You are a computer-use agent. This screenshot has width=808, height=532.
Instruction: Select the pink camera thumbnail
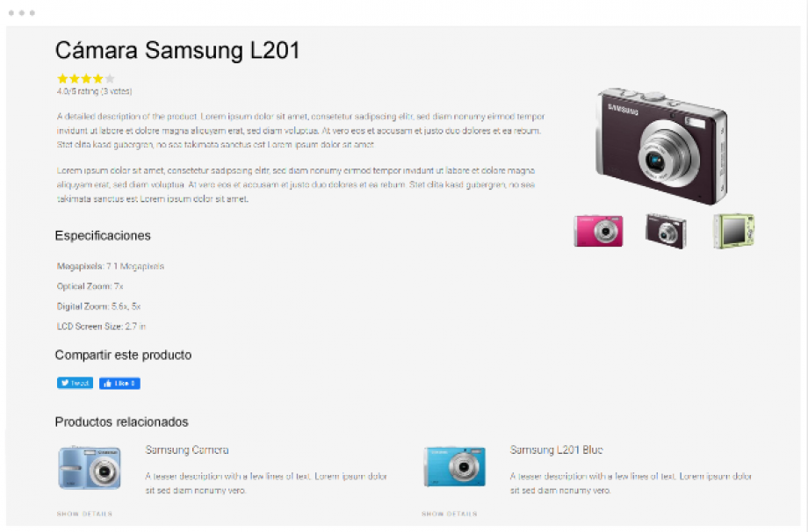(598, 231)
